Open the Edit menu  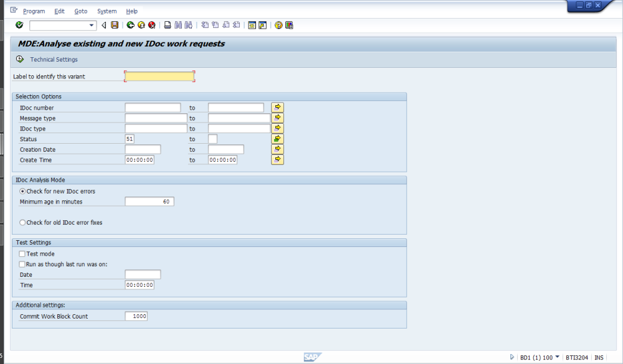click(59, 11)
